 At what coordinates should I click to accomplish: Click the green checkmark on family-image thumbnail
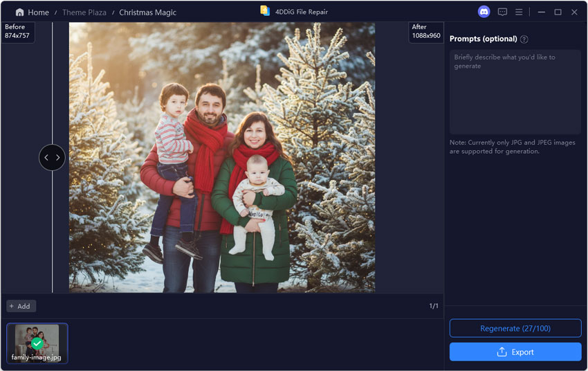pos(37,343)
